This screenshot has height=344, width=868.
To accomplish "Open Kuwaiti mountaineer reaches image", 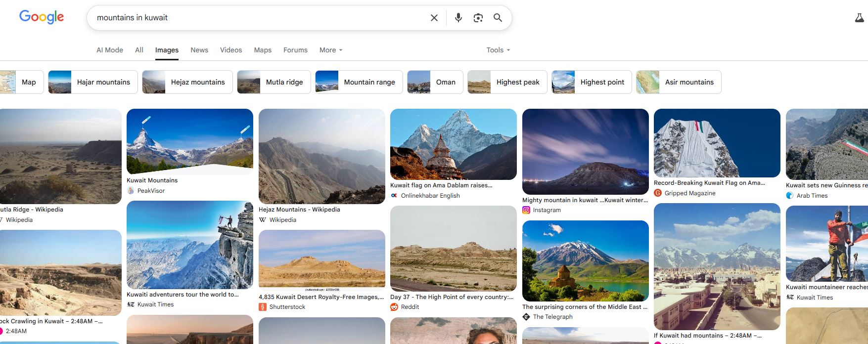I will [x=827, y=244].
